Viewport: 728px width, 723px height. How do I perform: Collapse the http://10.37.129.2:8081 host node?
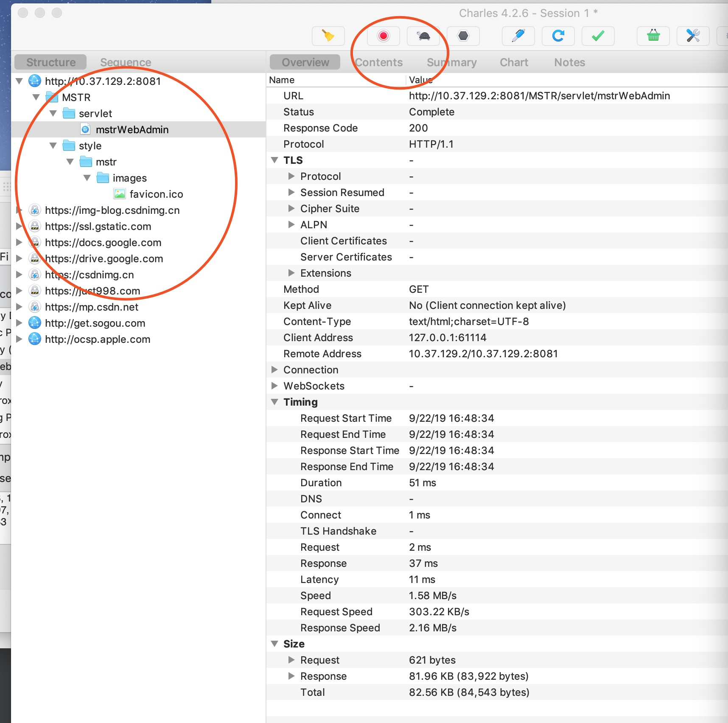pyautogui.click(x=19, y=81)
